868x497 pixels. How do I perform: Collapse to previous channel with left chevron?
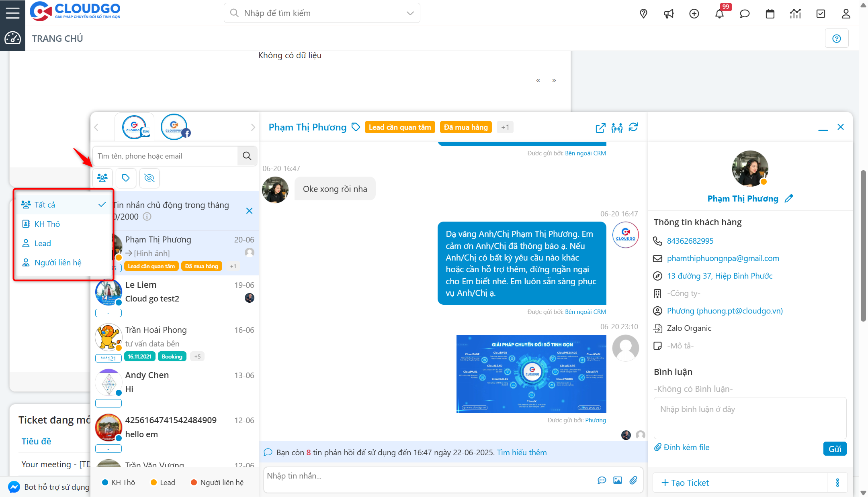pos(96,127)
